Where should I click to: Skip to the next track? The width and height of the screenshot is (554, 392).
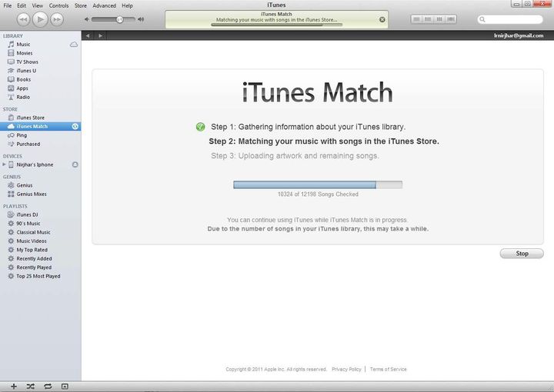tap(58, 18)
